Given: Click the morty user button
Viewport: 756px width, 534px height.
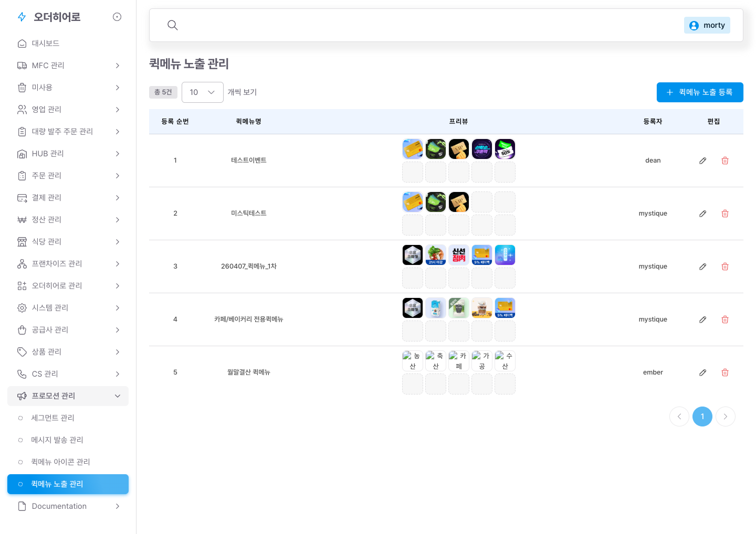Looking at the screenshot, I should pyautogui.click(x=707, y=25).
